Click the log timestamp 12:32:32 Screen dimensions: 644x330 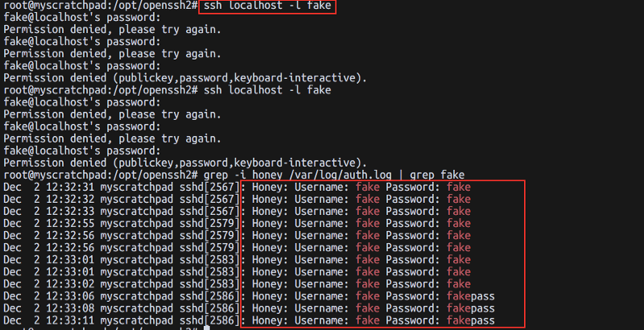(x=67, y=199)
